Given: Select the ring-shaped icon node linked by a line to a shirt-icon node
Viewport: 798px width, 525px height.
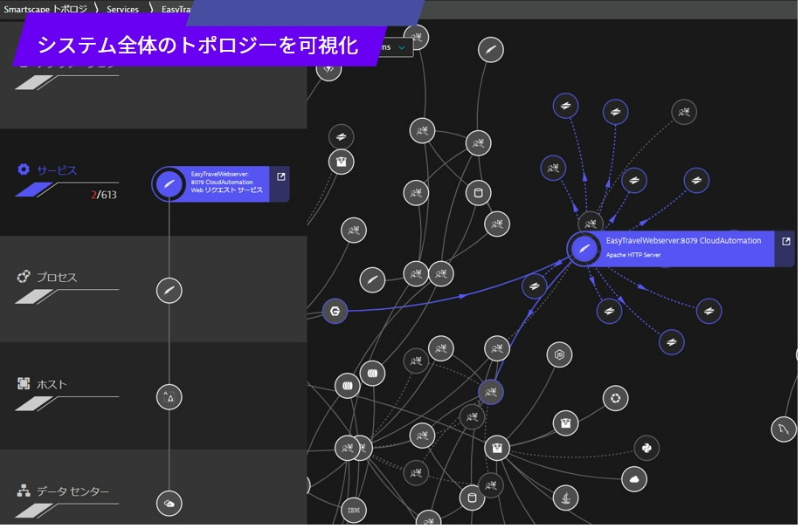Looking at the screenshot, I should [x=615, y=398].
